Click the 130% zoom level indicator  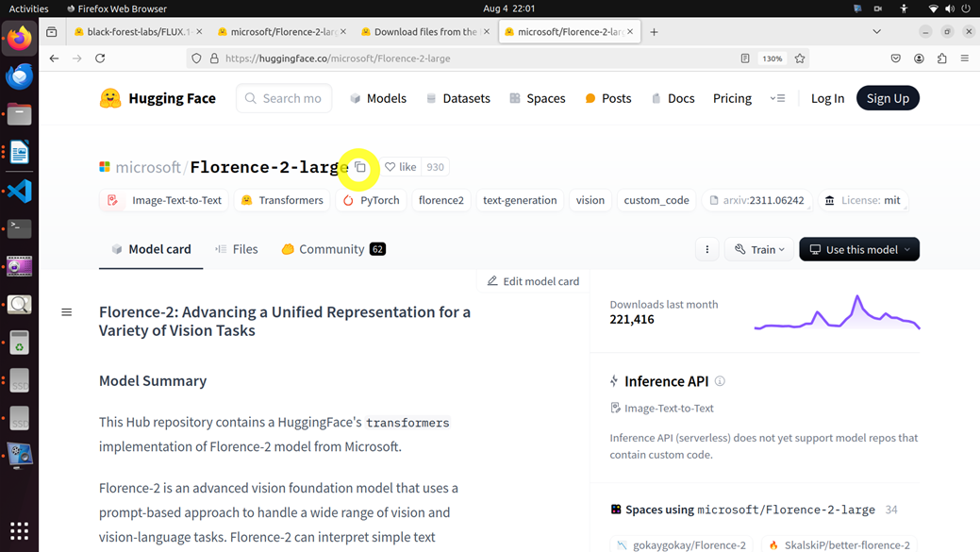[772, 59]
